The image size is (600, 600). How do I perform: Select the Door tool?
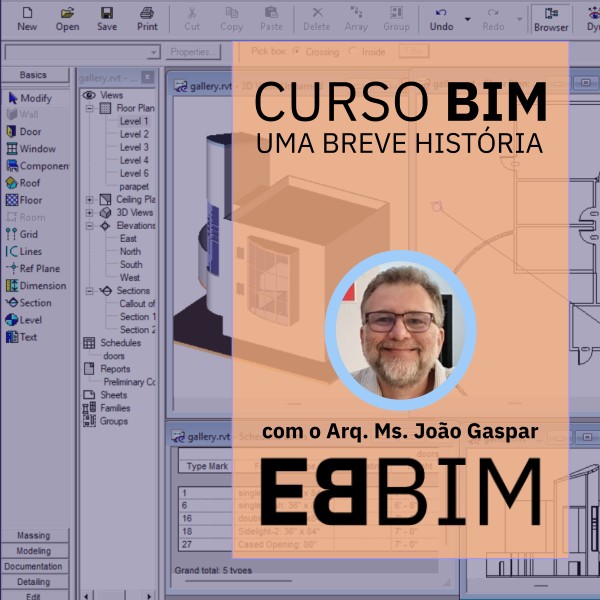click(x=30, y=132)
